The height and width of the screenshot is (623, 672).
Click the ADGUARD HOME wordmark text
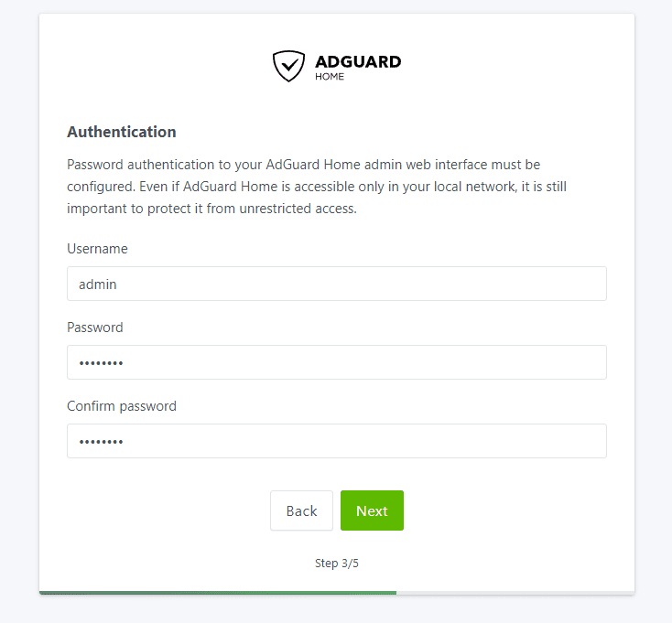(x=357, y=66)
